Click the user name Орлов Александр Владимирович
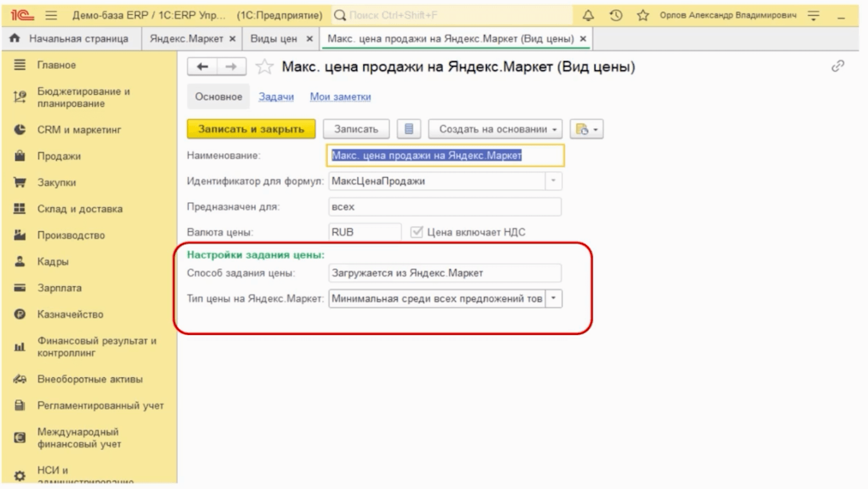 point(728,16)
